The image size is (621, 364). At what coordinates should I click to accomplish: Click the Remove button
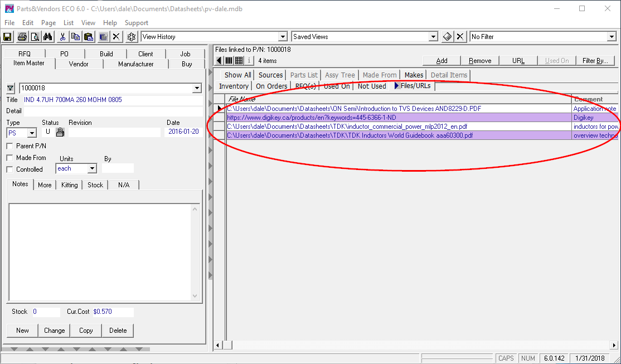480,61
